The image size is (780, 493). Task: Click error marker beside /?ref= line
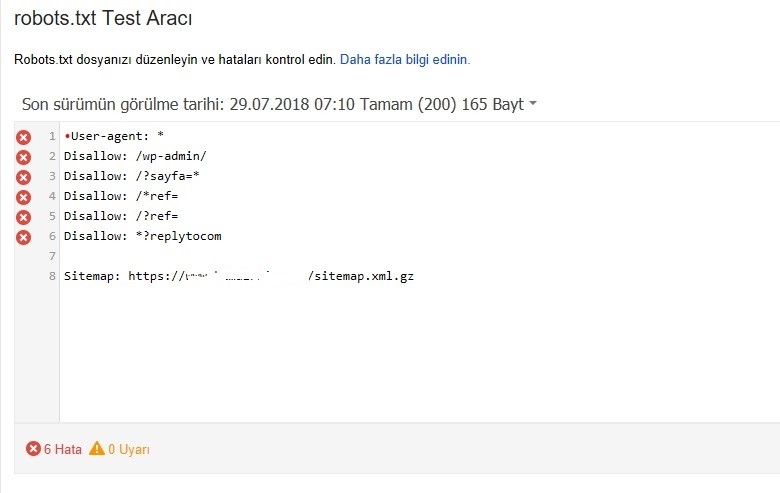[x=23, y=217]
